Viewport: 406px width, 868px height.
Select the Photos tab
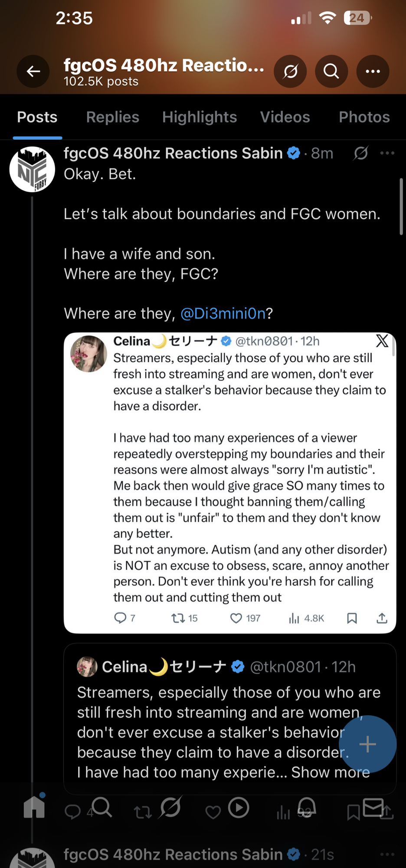click(x=364, y=117)
